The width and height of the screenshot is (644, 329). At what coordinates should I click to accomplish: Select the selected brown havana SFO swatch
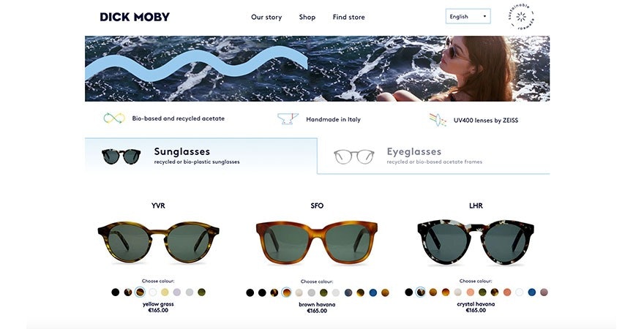tap(286, 292)
